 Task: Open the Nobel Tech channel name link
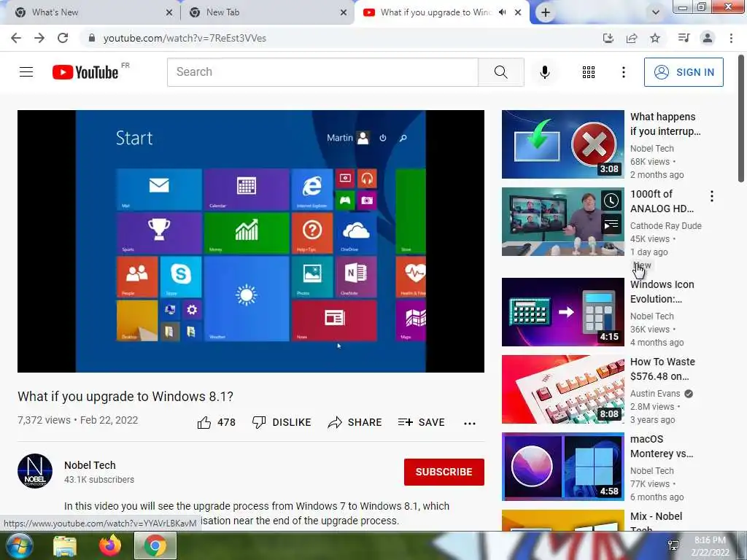(90, 465)
